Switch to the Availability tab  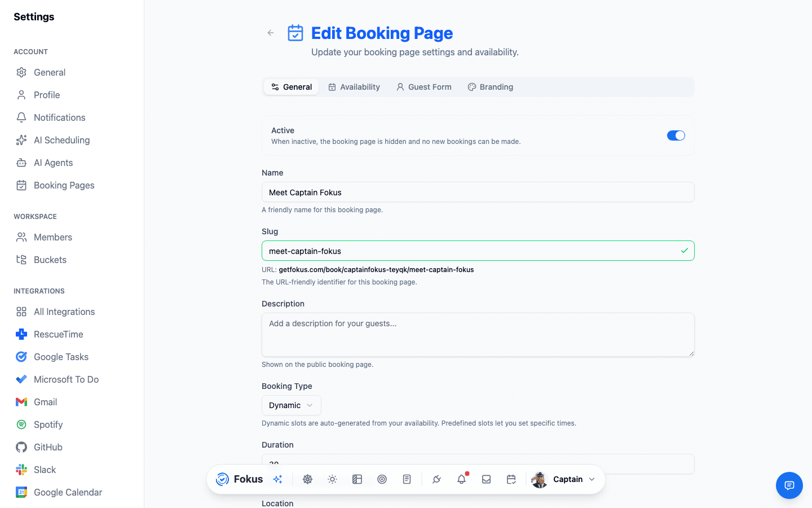[x=354, y=87]
